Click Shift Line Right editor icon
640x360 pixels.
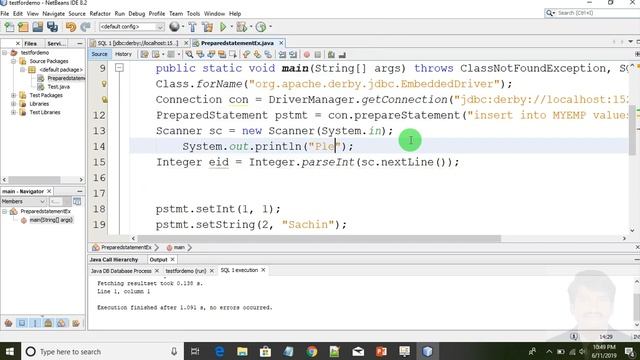click(293, 54)
